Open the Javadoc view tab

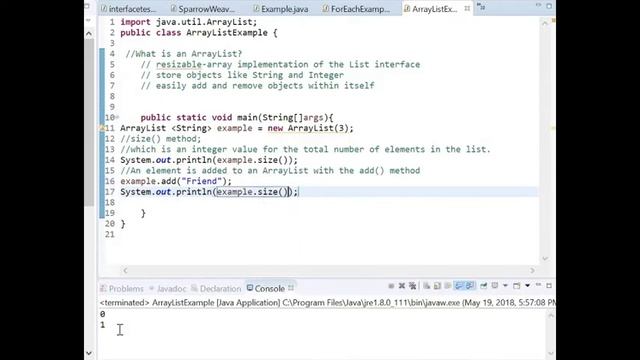click(168, 289)
